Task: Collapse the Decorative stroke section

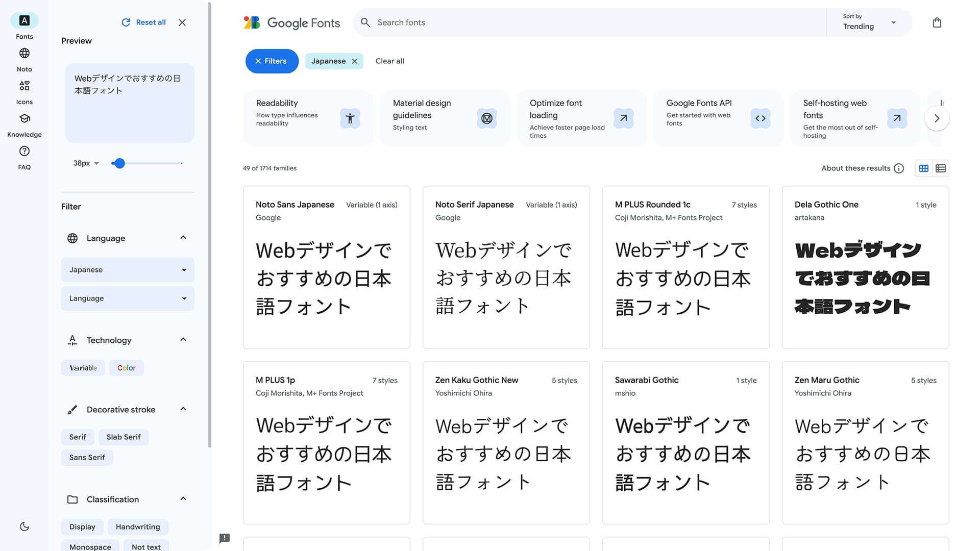Action: (x=183, y=409)
